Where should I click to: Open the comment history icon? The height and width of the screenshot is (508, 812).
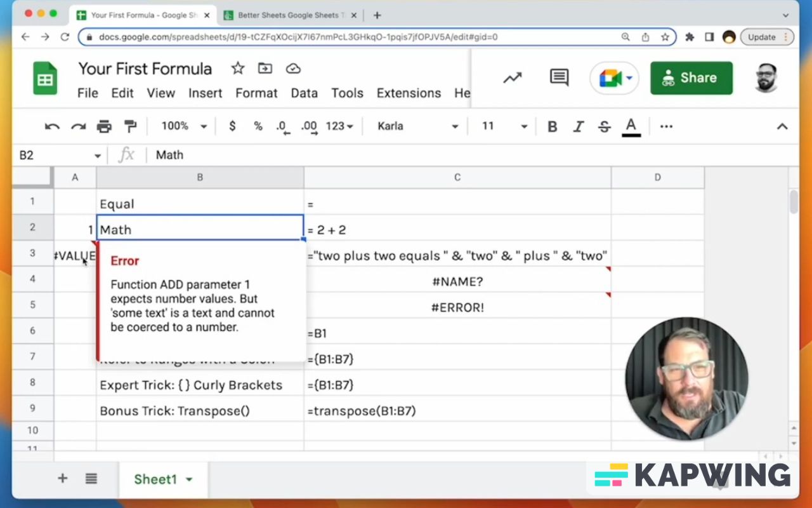point(559,78)
